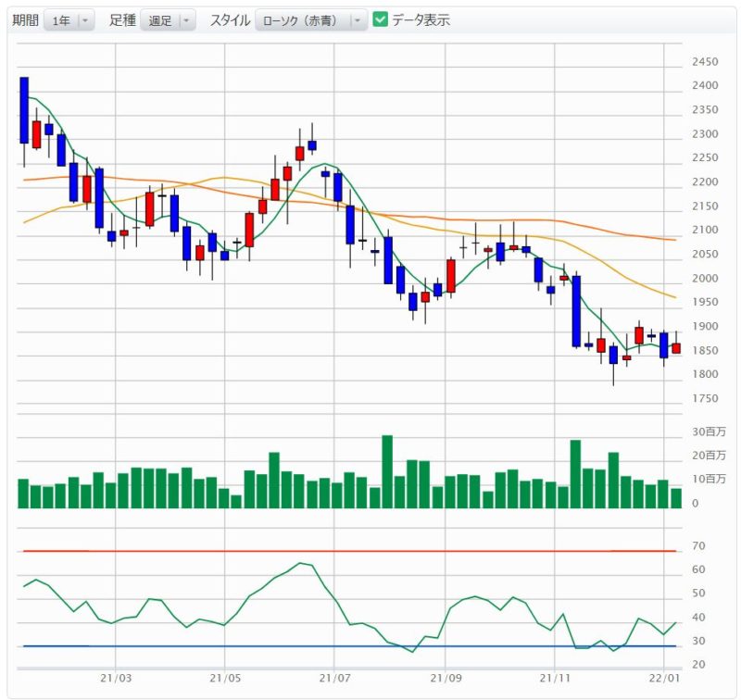Viewport: 741px width, 700px height.
Task: Click the データ表示 label text
Action: (x=421, y=20)
